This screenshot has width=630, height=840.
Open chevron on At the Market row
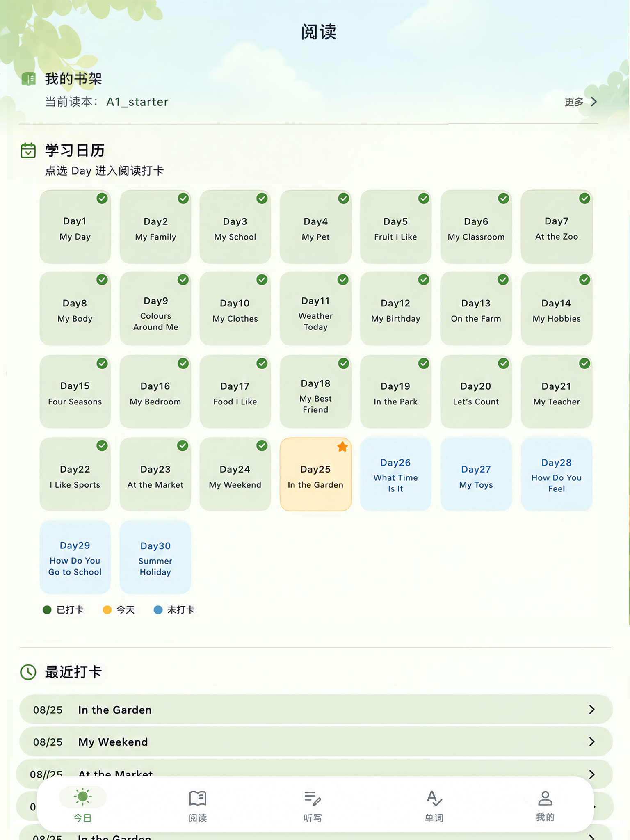(592, 774)
